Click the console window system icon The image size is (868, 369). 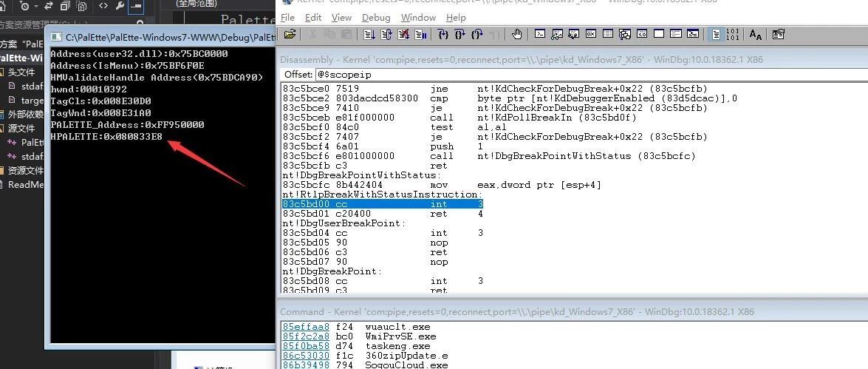pyautogui.click(x=55, y=37)
